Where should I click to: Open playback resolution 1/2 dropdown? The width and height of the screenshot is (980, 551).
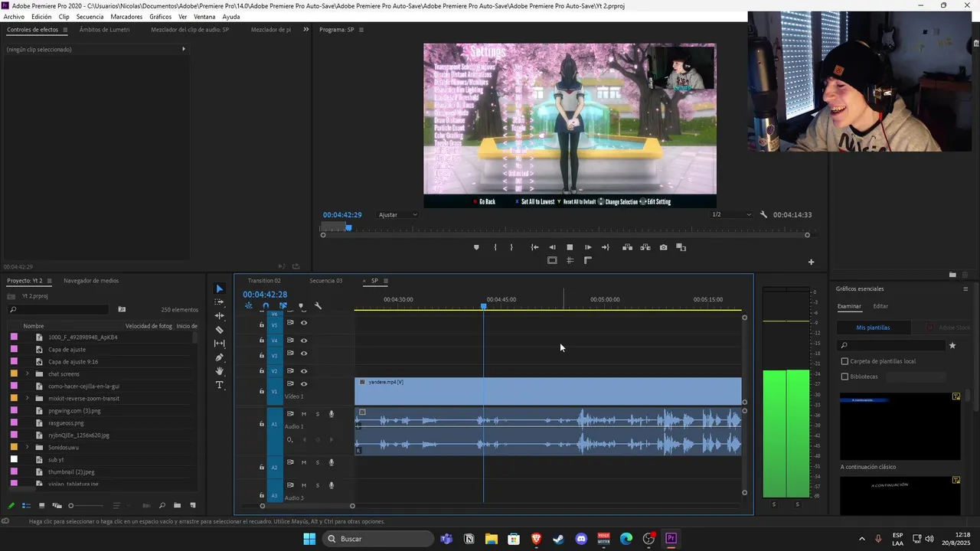[x=732, y=215]
